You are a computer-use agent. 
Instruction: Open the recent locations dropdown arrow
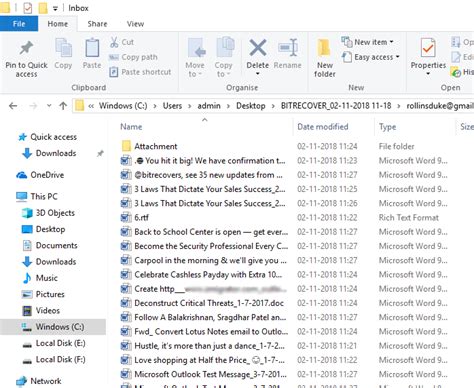click(49, 106)
